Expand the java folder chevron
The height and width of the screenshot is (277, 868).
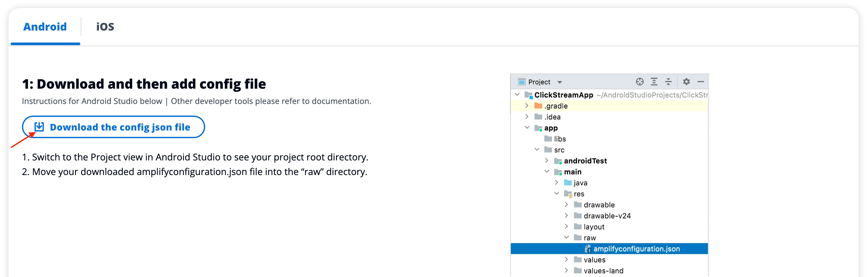[557, 182]
